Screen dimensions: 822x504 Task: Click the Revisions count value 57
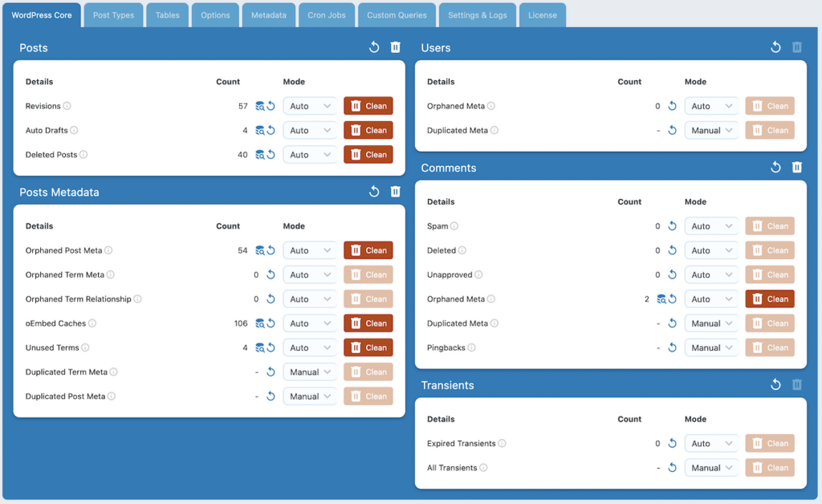[242, 106]
